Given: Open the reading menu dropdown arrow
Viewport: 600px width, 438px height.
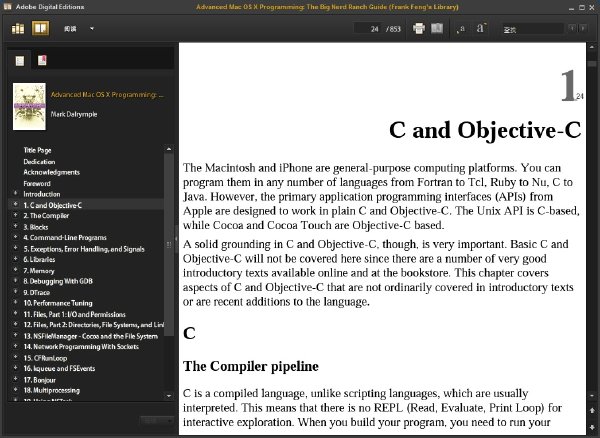Looking at the screenshot, I should (92, 28).
